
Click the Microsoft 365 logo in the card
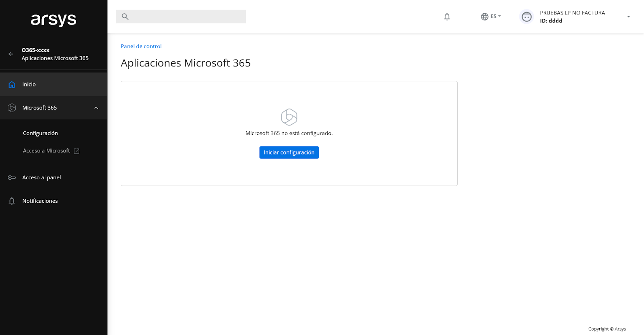pos(289,117)
